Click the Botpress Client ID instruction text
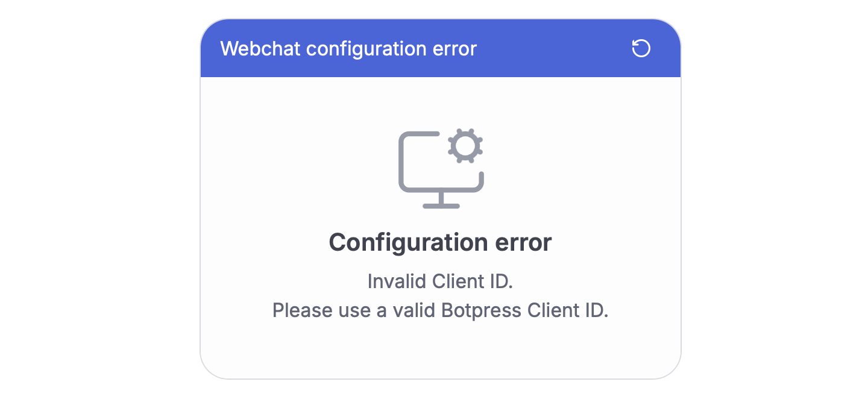Image resolution: width=868 pixels, height=399 pixels. point(440,310)
